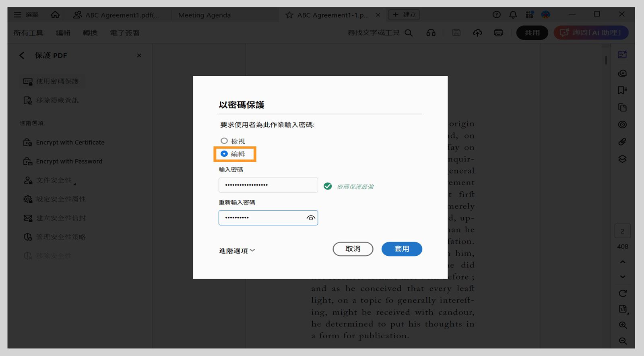The image size is (644, 356).
Task: Click 移除隱藏資訊 option
Action: (x=51, y=100)
